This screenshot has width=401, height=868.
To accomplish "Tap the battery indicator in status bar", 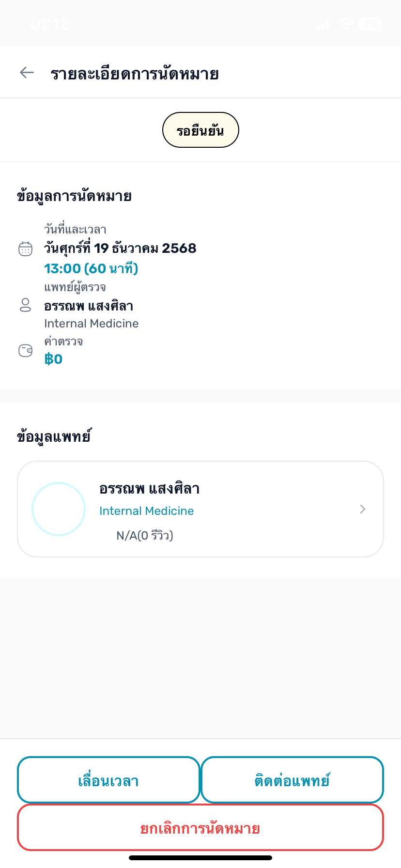I will coord(370,23).
